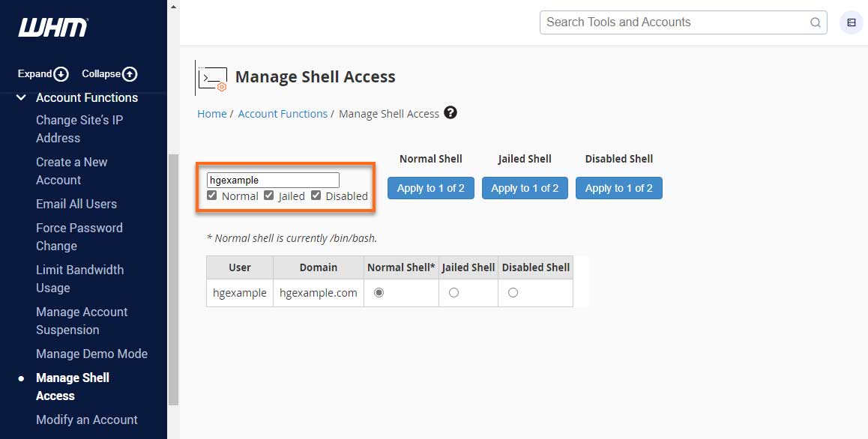The width and height of the screenshot is (868, 439).
Task: Click Apply to 1 of 2 under Disabled Shell
Action: point(619,188)
